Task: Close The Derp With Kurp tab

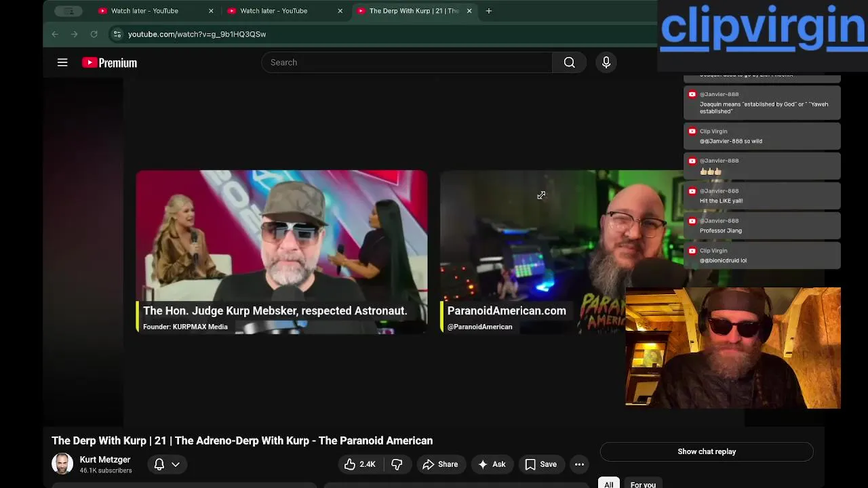Action: 469,11
